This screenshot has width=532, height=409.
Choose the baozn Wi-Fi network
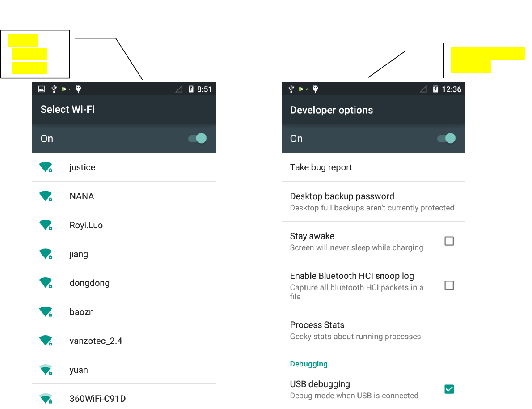(124, 312)
